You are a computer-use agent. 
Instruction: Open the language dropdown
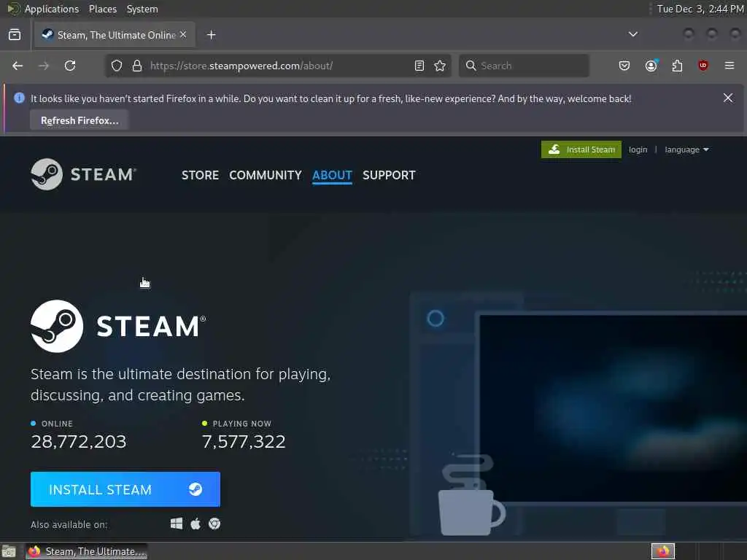coord(686,149)
